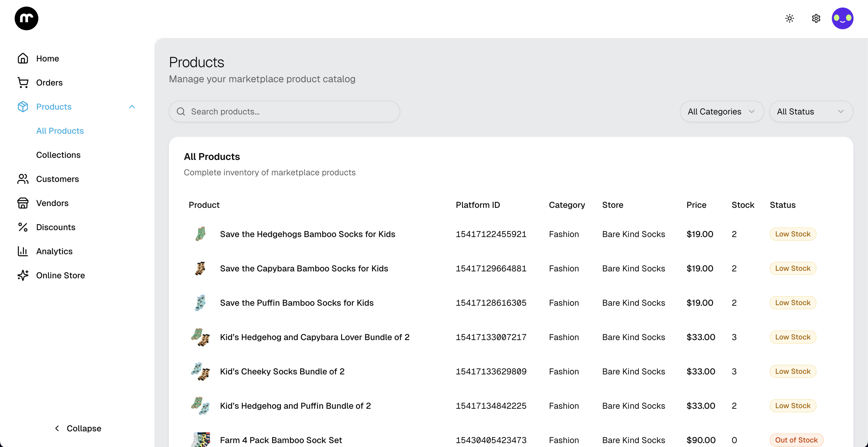Open Save the Hedgehogs Bamboo Socks product
Viewport: 868px width, 447px height.
pyautogui.click(x=307, y=234)
